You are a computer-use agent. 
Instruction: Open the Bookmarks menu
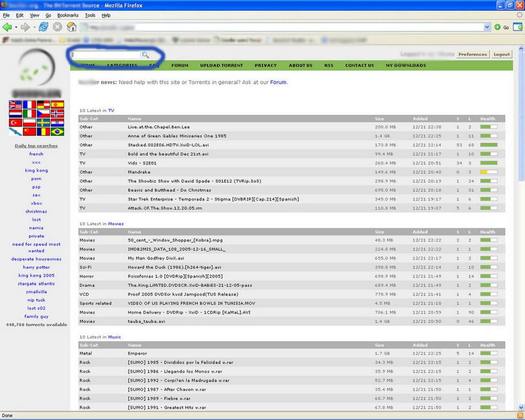point(68,15)
